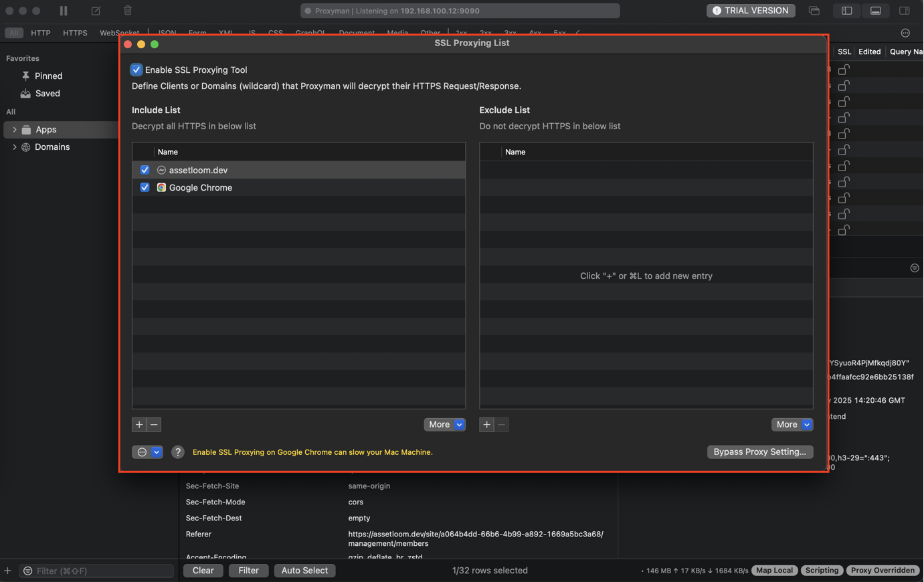This screenshot has height=582, width=924.
Task: Click the plus icon beside the filter field
Action: click(7, 571)
